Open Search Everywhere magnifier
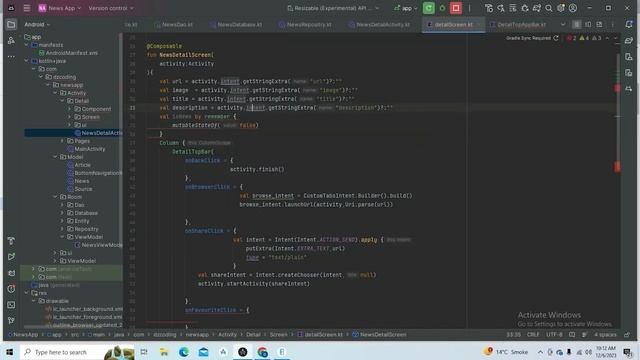Screen dimensions: 640x360 [x=549, y=8]
